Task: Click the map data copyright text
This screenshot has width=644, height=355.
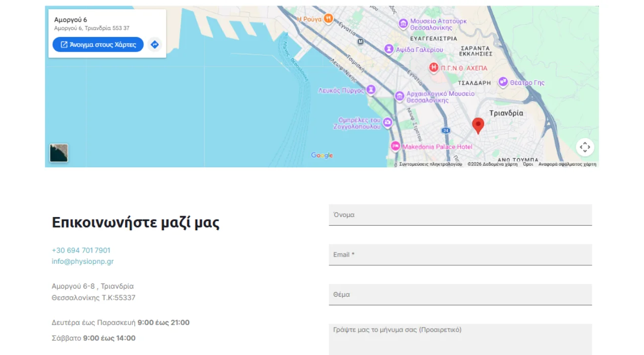Action: tap(492, 164)
